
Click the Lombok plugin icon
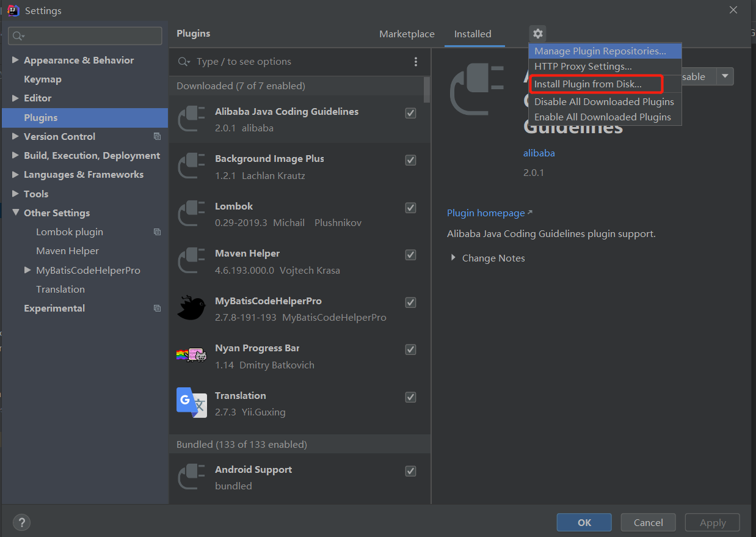coord(191,213)
